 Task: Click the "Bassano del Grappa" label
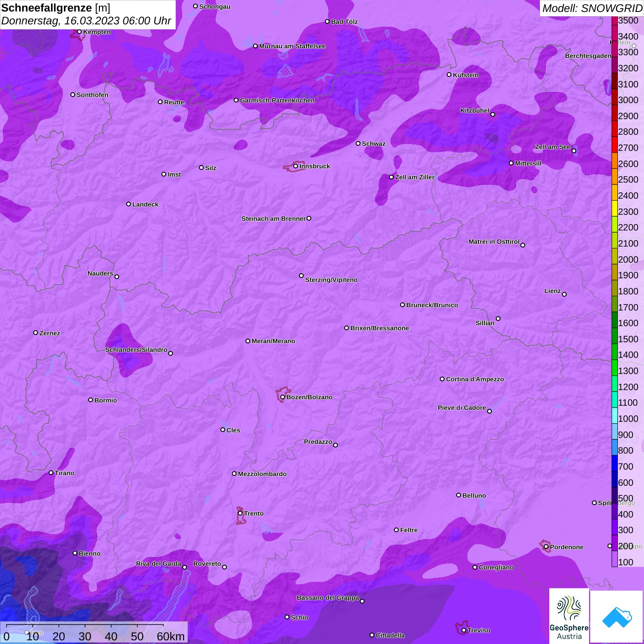tap(328, 598)
